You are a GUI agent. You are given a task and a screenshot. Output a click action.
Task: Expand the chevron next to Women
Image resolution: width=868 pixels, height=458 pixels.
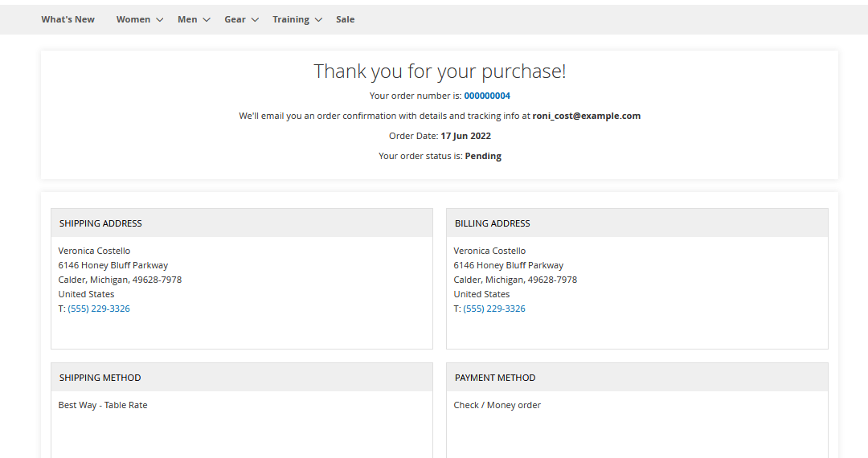tap(159, 20)
